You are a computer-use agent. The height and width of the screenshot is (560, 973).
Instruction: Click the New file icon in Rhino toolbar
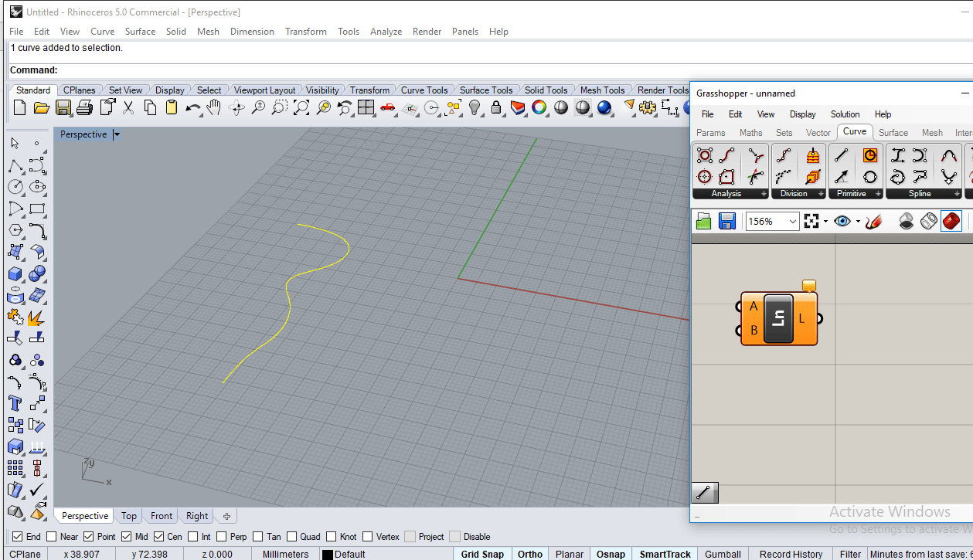coord(20,108)
